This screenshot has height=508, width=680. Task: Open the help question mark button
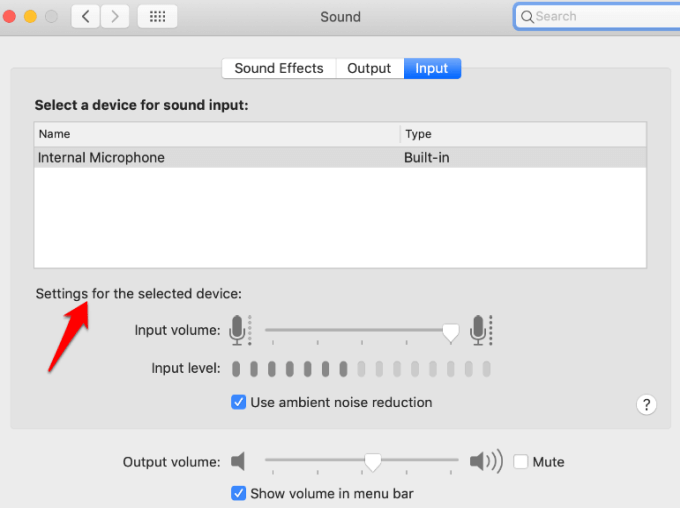pyautogui.click(x=646, y=404)
